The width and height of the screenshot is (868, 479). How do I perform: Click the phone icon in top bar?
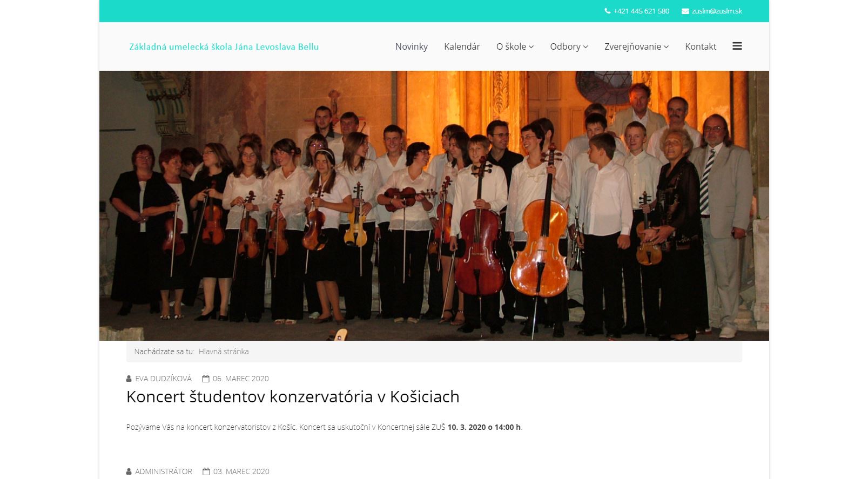click(607, 11)
